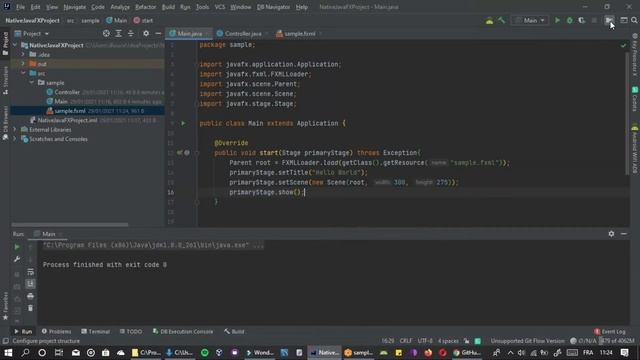Click the memory indicator in the status bar
640x360 pixels.
point(617,341)
